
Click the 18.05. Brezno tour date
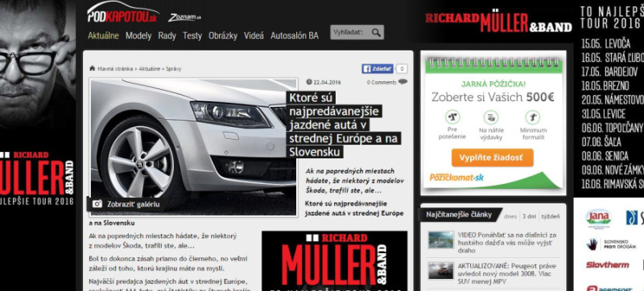(605, 86)
